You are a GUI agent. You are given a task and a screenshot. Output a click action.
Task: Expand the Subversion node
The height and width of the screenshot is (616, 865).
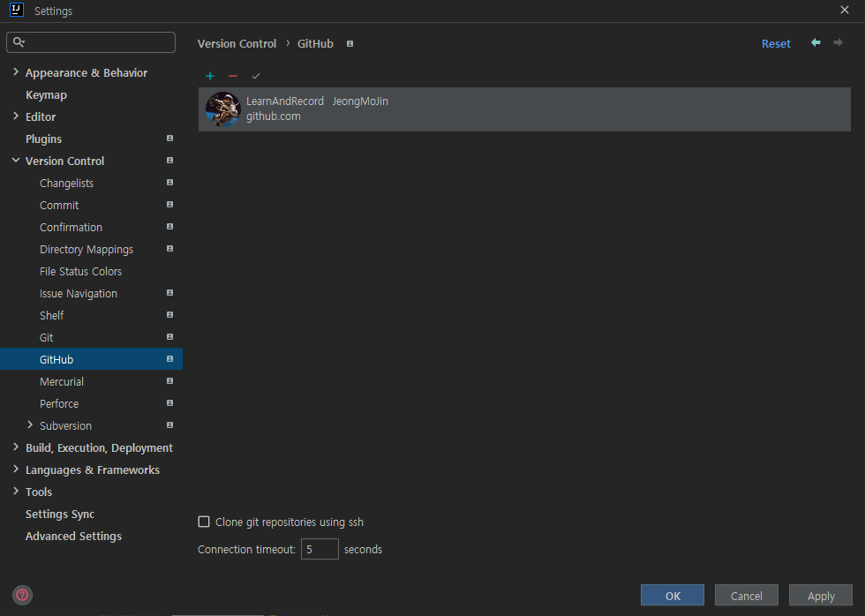pos(30,424)
